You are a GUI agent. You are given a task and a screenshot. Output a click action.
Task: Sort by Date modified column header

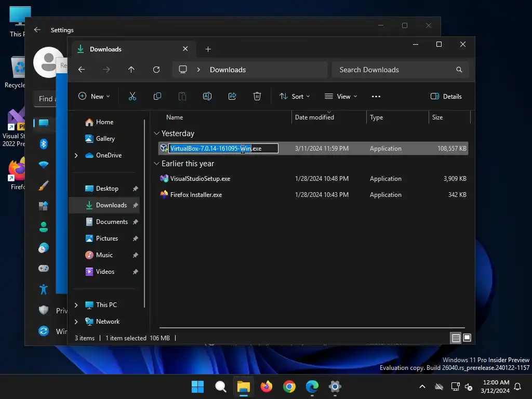(x=314, y=117)
